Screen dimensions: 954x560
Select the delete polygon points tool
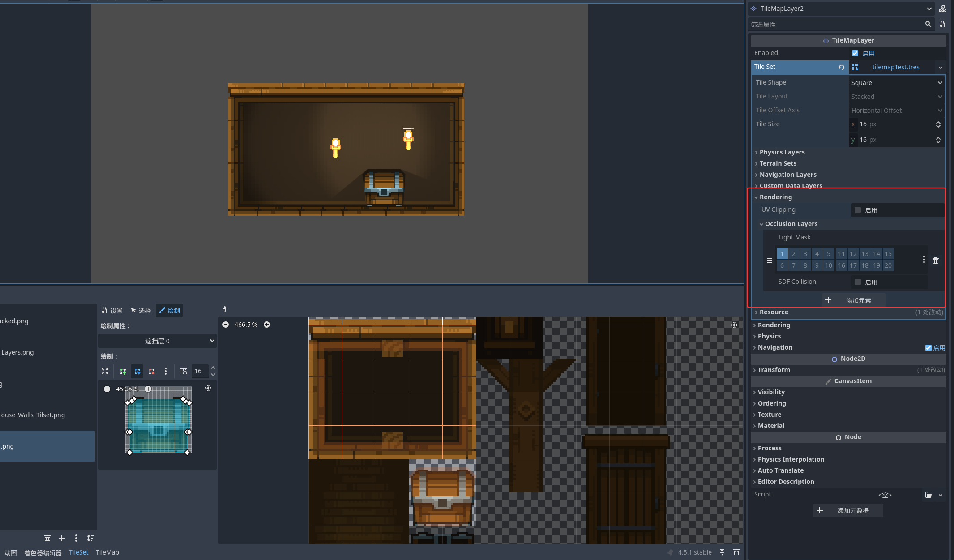coord(152,371)
